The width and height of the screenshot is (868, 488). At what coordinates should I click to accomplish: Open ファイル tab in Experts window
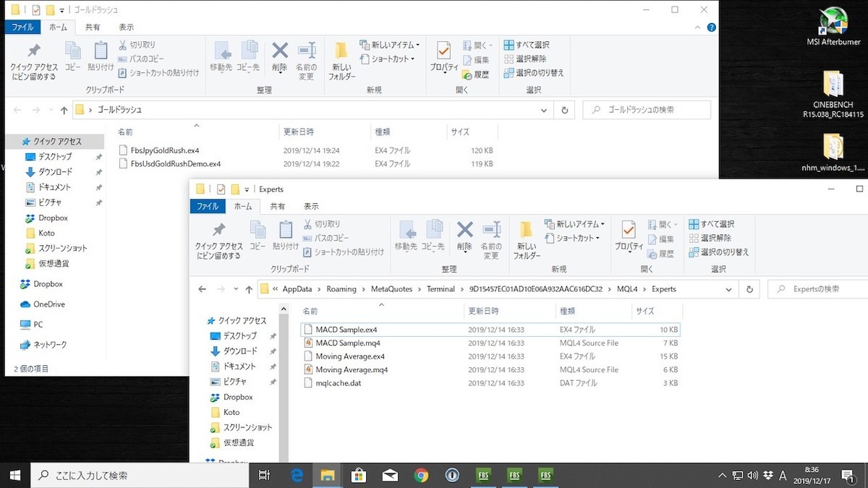click(x=208, y=206)
